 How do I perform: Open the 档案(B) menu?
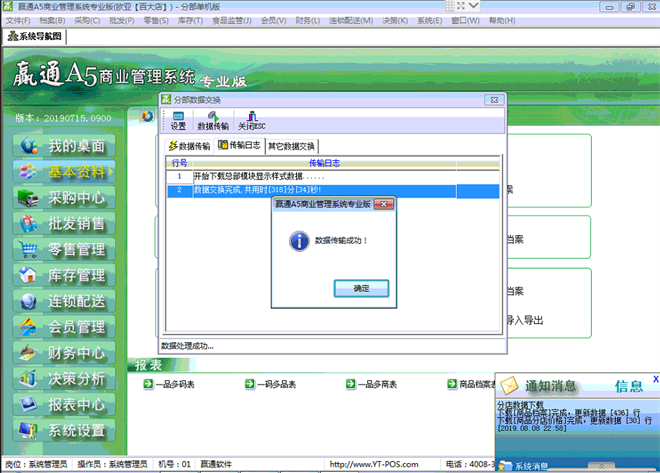[52, 21]
